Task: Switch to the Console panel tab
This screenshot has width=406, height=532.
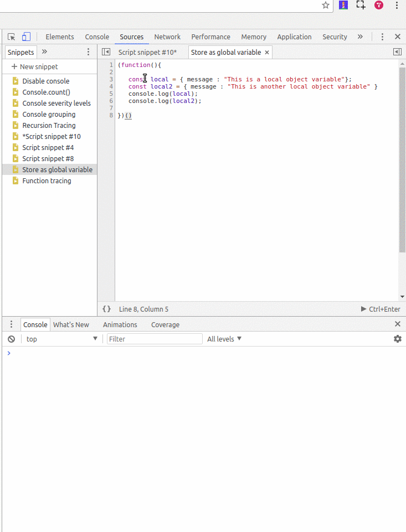Action: point(97,37)
